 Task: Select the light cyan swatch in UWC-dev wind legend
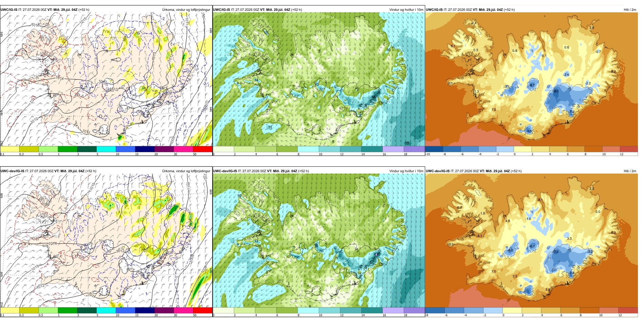(308, 310)
